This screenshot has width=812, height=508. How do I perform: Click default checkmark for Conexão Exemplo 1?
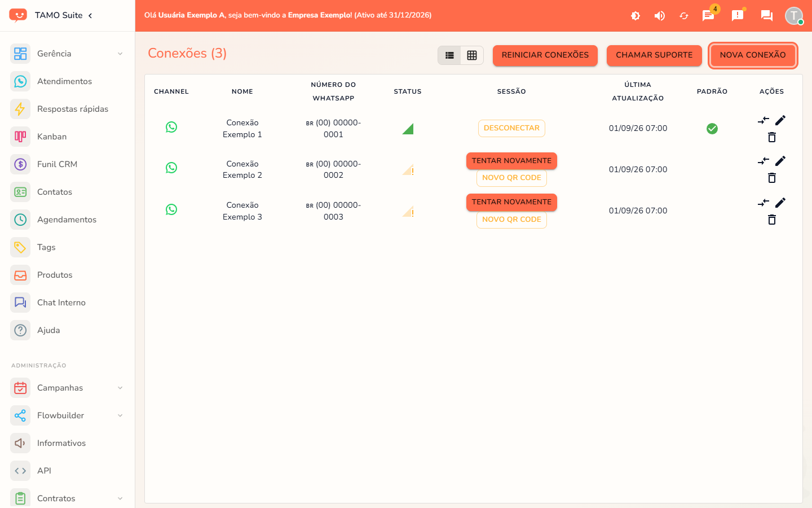(712, 129)
